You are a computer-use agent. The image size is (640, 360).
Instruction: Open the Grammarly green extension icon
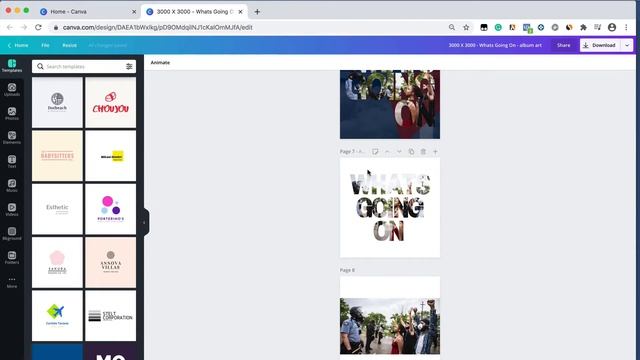(498, 27)
